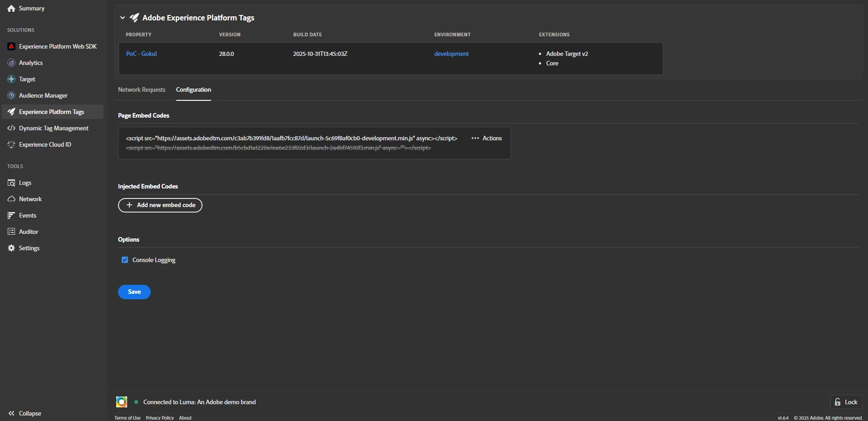Collapse the sidebar with double-chevron icon
The width and height of the screenshot is (868, 421).
(11, 413)
